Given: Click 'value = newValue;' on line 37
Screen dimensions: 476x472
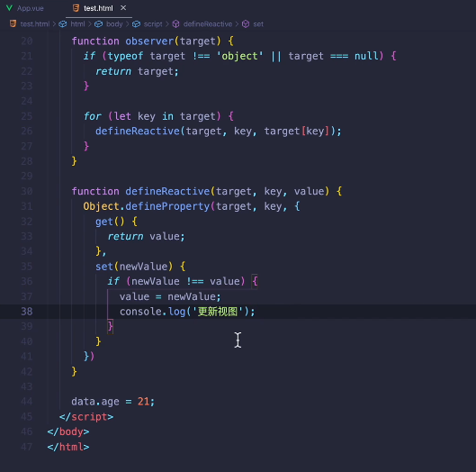Looking at the screenshot, I should point(170,296).
